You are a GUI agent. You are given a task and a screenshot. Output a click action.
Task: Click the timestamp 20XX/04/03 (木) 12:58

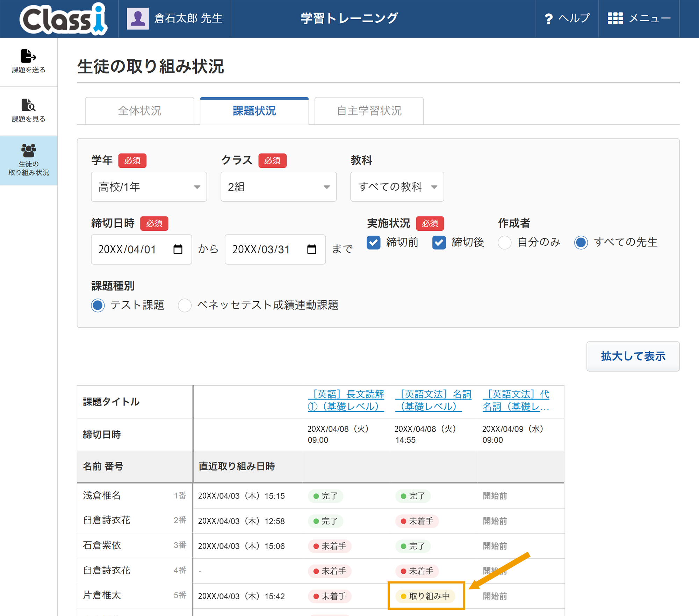(242, 521)
